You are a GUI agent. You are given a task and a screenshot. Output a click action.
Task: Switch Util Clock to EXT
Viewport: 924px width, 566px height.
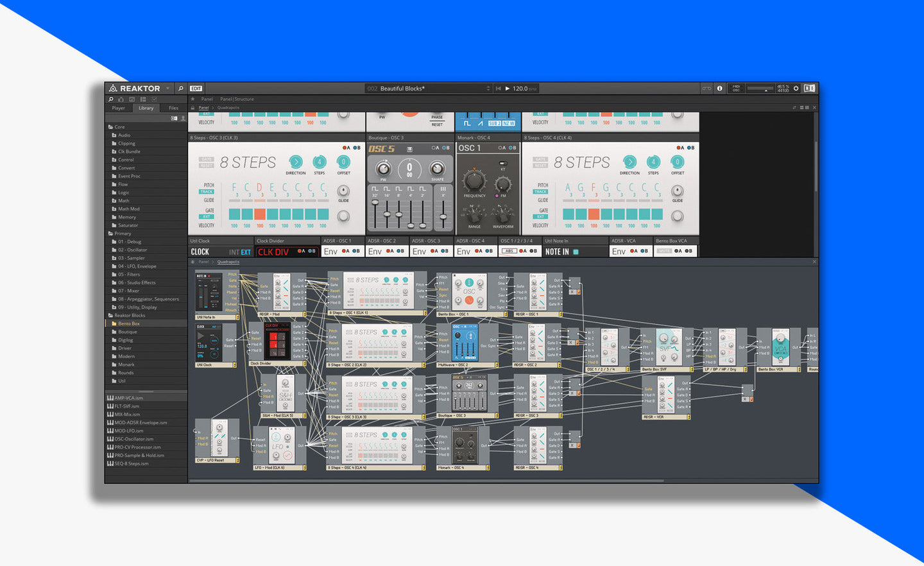tap(246, 252)
